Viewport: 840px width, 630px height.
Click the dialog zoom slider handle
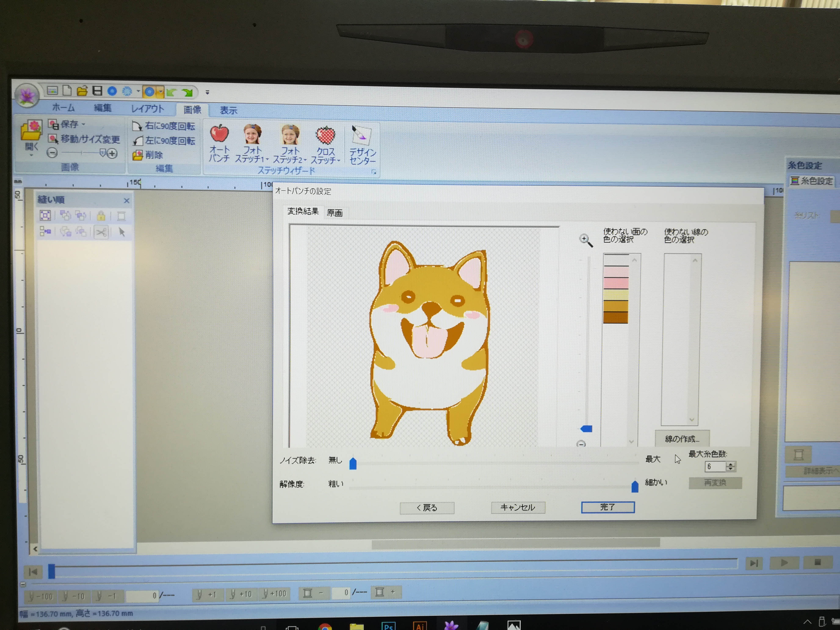pyautogui.click(x=586, y=429)
